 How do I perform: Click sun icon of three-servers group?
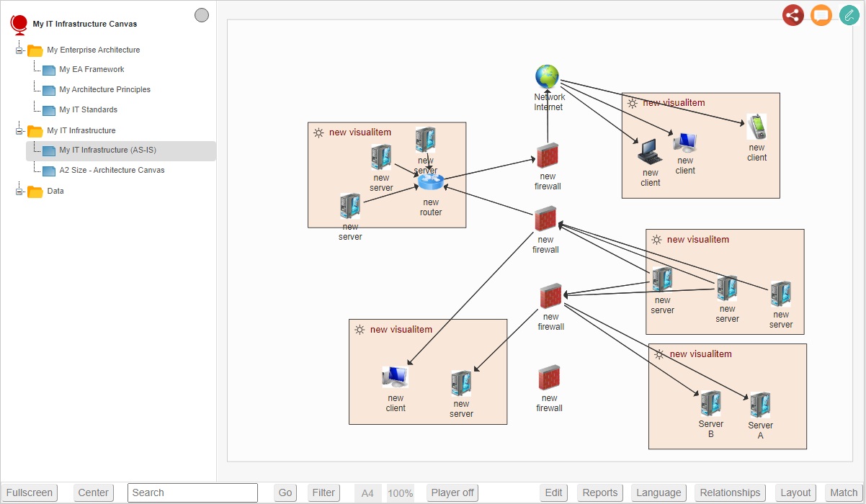click(x=656, y=240)
